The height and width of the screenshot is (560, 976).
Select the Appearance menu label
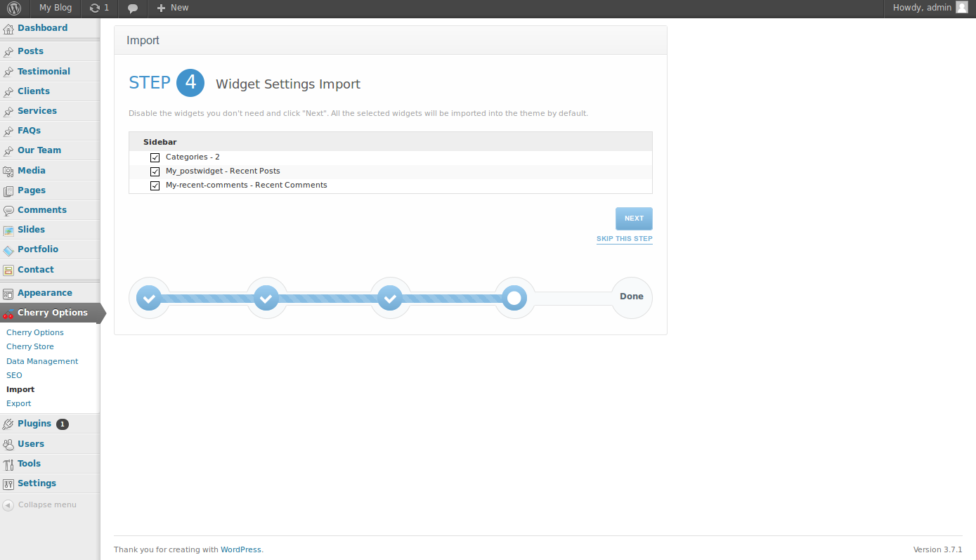(x=45, y=293)
